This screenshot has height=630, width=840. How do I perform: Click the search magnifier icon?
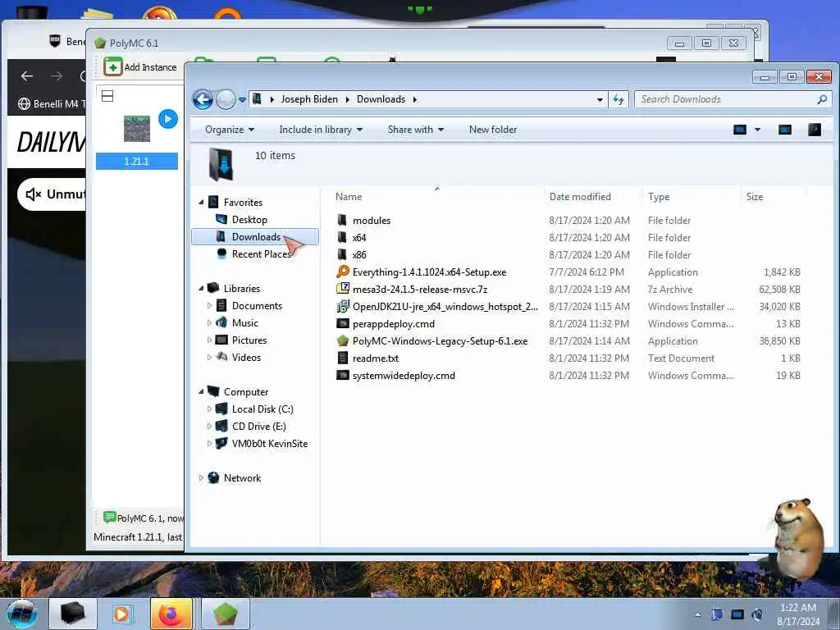(822, 99)
